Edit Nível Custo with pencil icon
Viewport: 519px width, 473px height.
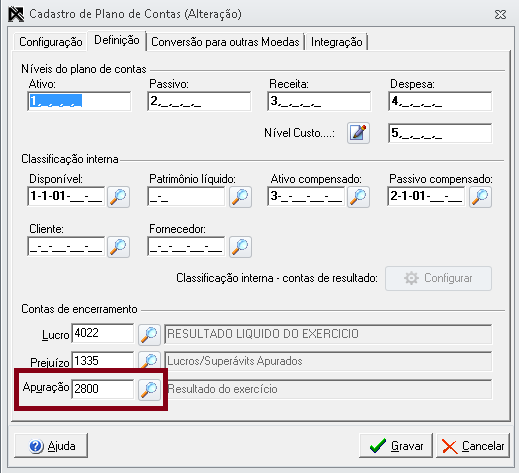click(358, 133)
